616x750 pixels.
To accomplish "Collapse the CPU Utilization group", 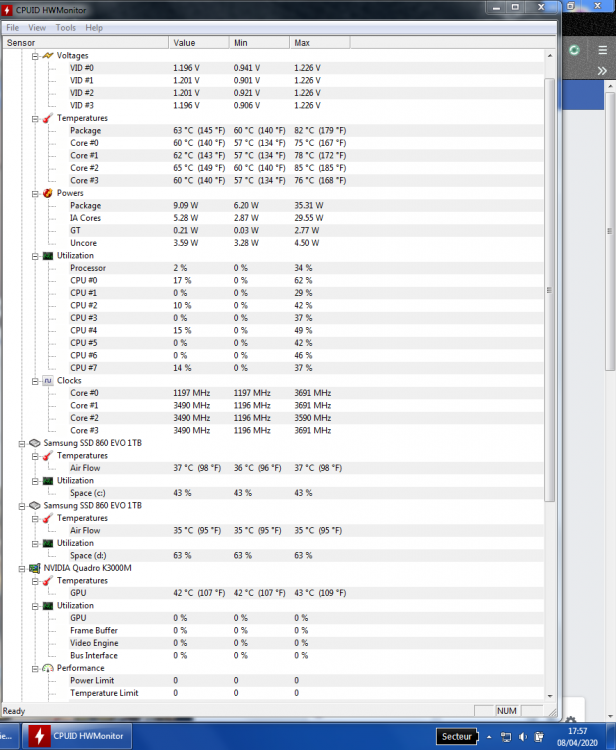I will tap(35, 256).
